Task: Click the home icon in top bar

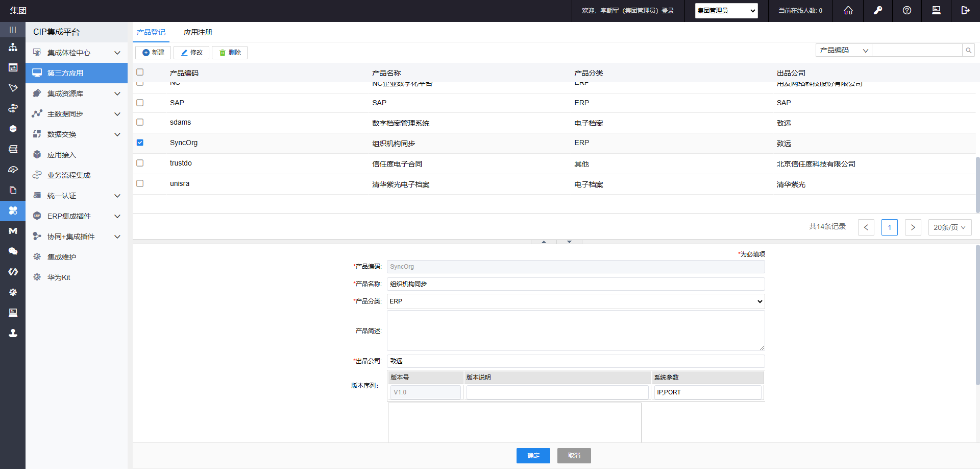Action: coord(848,11)
